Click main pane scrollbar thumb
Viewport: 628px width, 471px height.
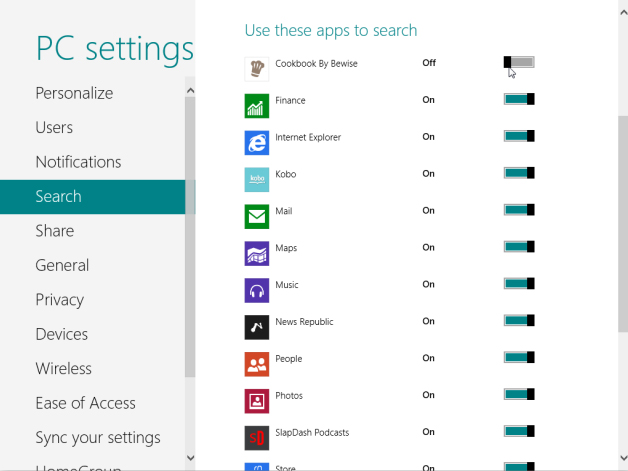[x=623, y=223]
